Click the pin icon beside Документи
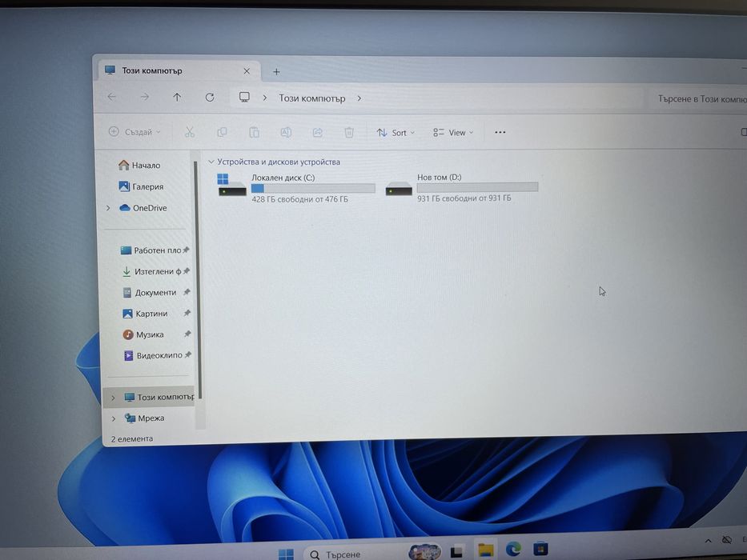Image resolution: width=747 pixels, height=560 pixels. [187, 292]
